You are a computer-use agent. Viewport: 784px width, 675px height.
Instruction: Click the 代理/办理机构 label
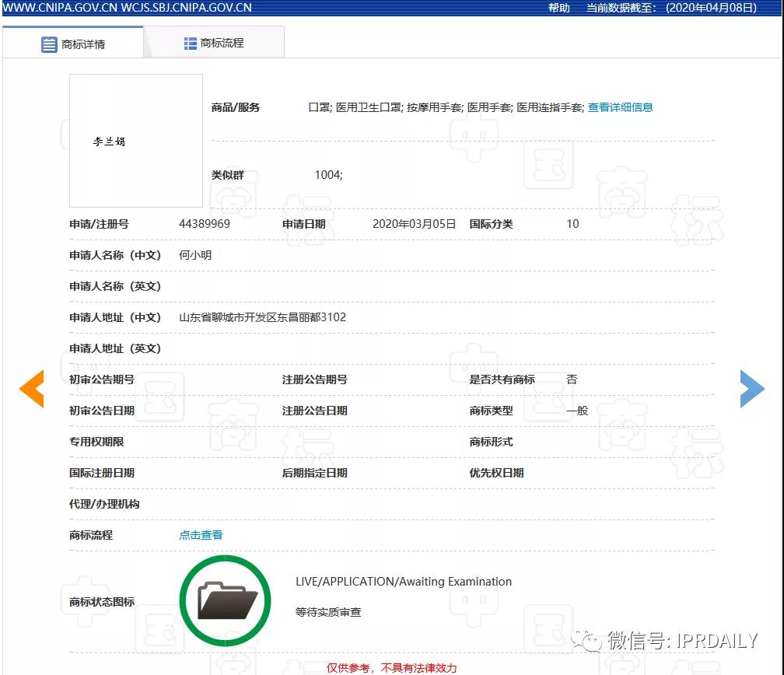click(x=104, y=504)
